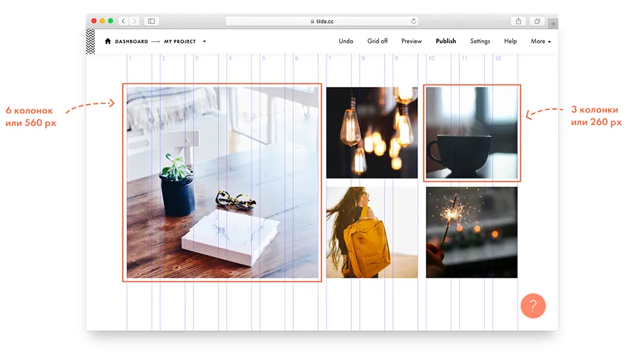Open page Settings
628x364 pixels.
480,41
